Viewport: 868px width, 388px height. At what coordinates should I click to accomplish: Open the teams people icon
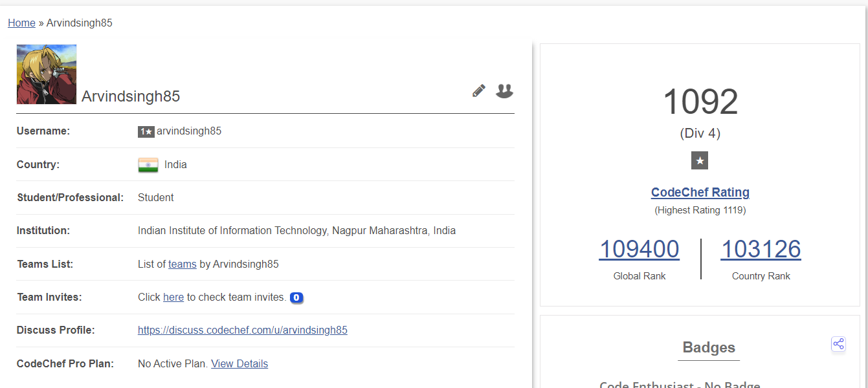(504, 91)
